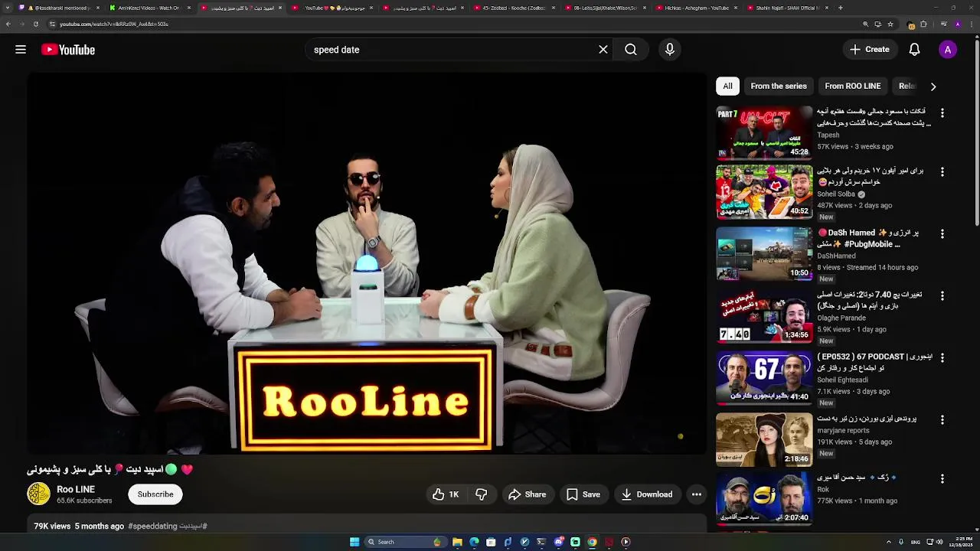Open Windows Start menu
Screen dimensions: 980x551
pos(354,542)
